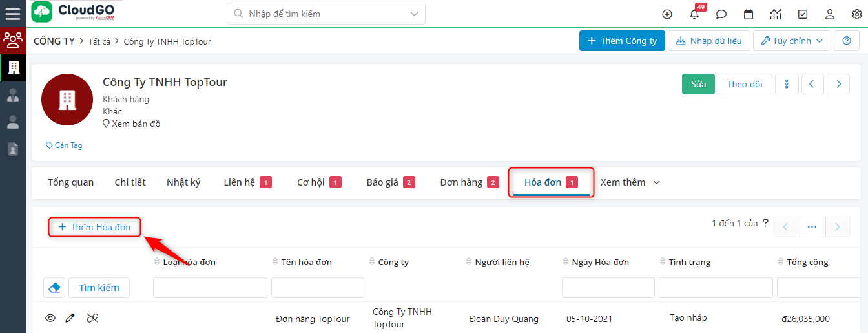Click the Xem bản đồ link

(x=136, y=124)
